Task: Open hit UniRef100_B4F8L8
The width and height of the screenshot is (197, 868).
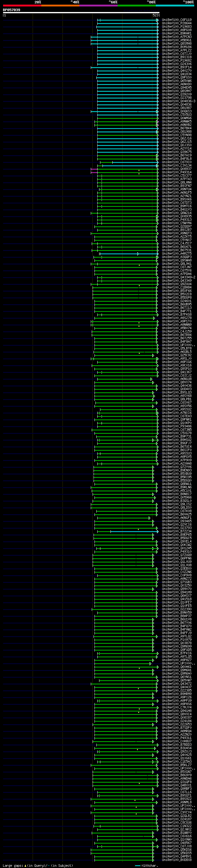Action: (x=176, y=159)
